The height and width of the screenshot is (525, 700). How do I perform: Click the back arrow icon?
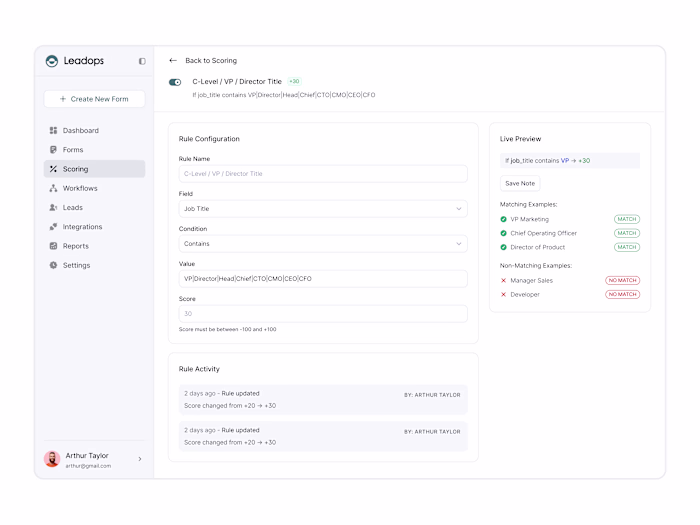(173, 60)
